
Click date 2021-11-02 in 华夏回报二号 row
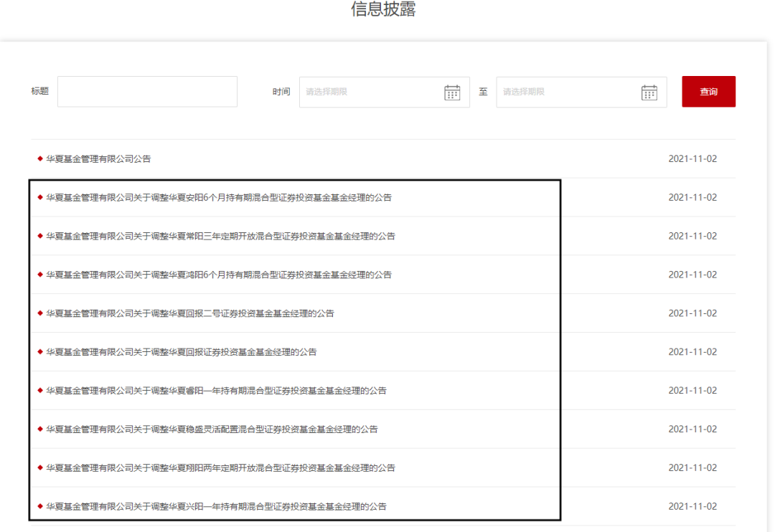(x=692, y=313)
